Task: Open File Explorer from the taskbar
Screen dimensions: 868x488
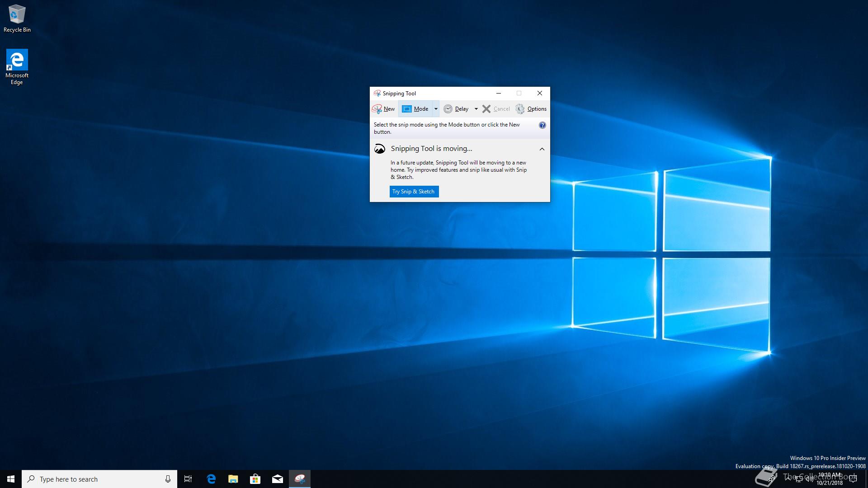Action: pyautogui.click(x=233, y=479)
